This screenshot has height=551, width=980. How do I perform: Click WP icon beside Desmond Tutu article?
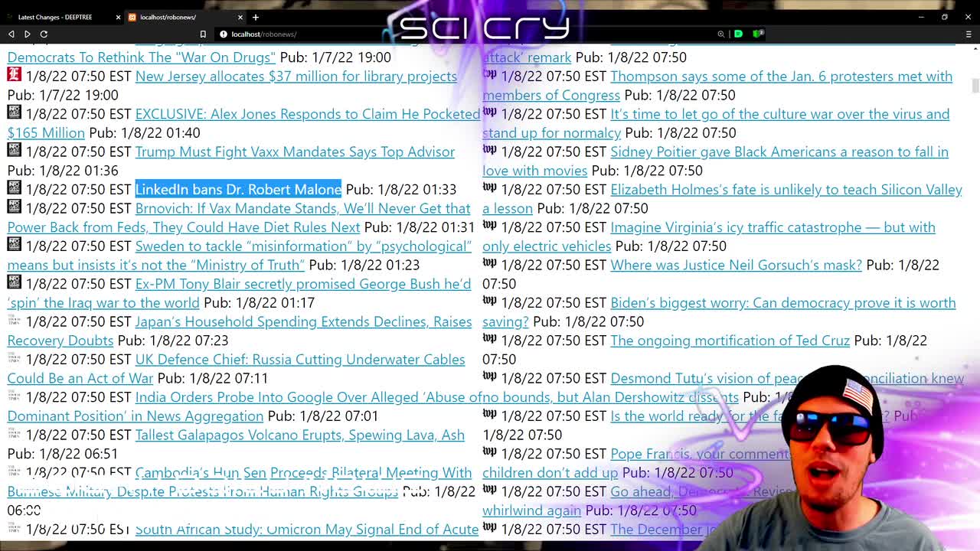pyautogui.click(x=489, y=376)
